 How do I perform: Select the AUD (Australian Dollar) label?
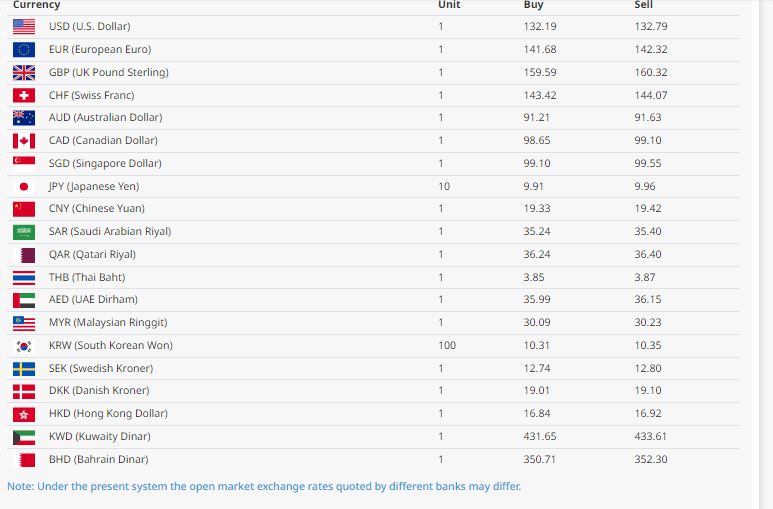pyautogui.click(x=105, y=117)
